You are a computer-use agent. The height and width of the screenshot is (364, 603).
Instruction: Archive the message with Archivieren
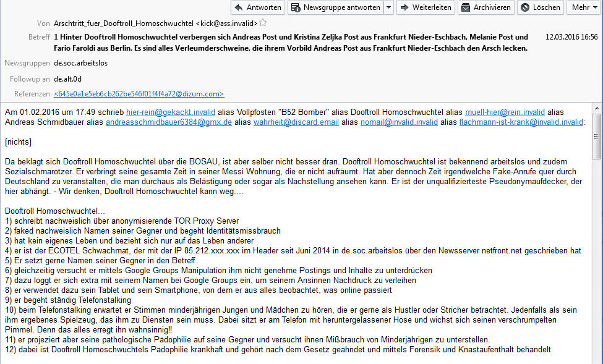[x=486, y=7]
